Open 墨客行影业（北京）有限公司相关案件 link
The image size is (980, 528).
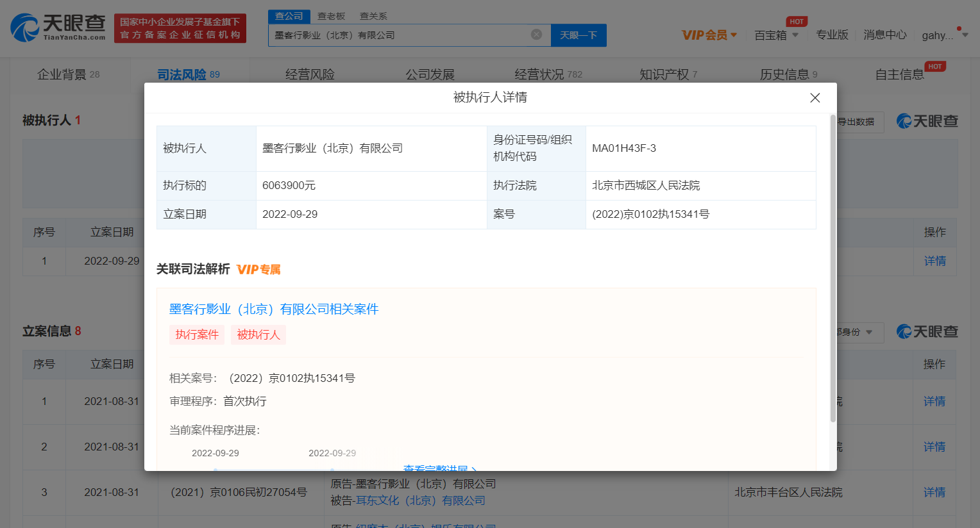click(x=274, y=309)
